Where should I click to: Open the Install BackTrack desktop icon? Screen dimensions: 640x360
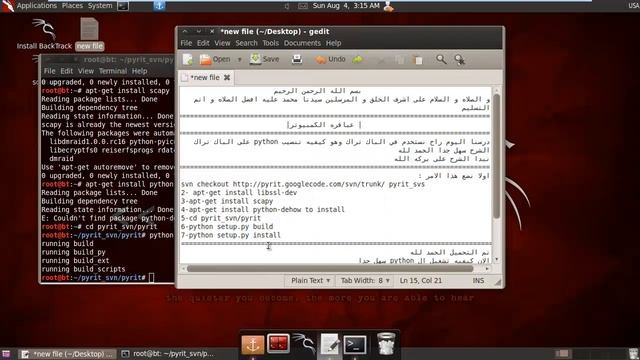[x=44, y=34]
